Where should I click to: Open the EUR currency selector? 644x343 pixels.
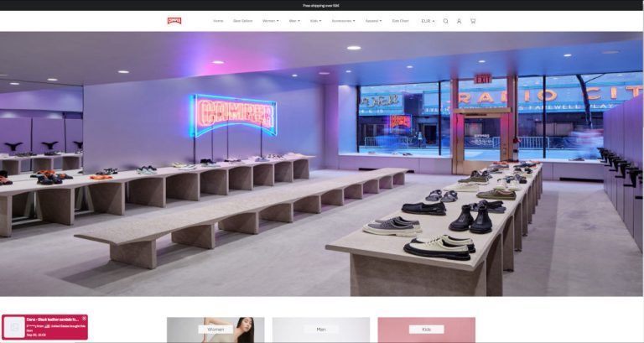coord(428,21)
